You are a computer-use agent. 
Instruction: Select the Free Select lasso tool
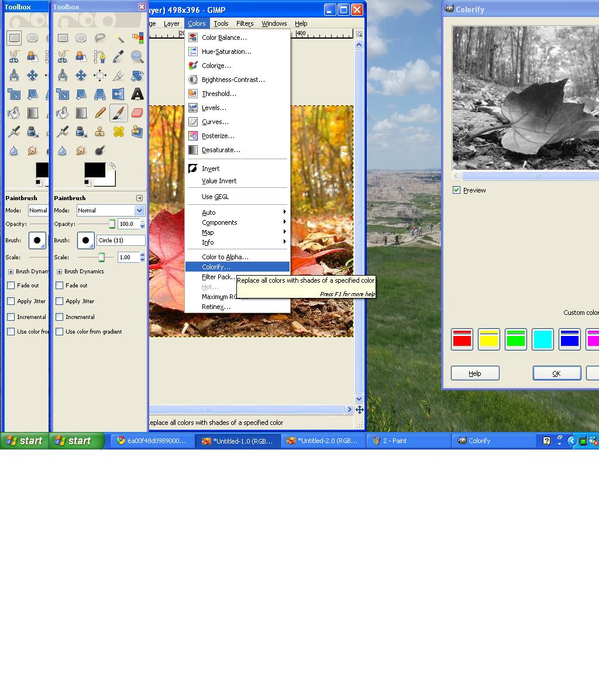[99, 38]
